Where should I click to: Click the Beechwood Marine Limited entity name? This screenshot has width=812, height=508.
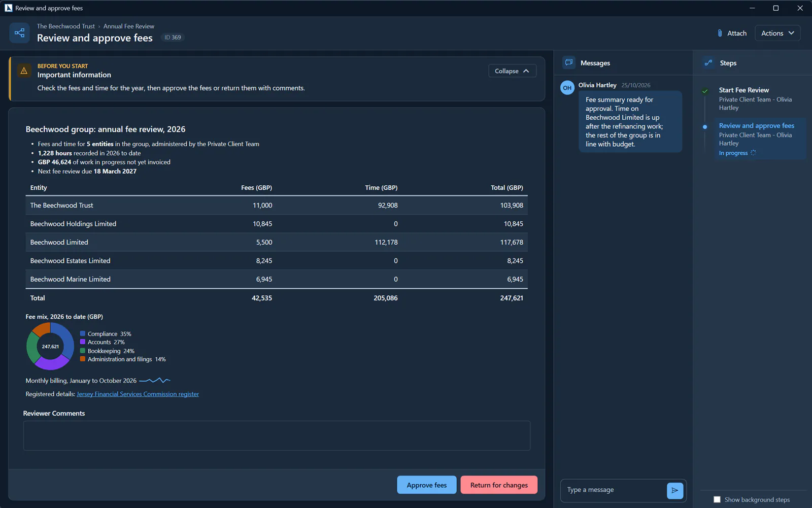70,279
